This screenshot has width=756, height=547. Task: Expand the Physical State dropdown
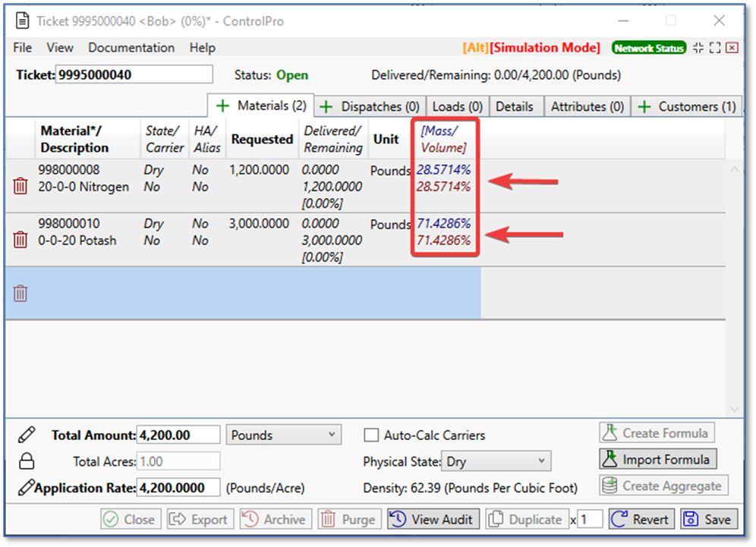coord(497,461)
